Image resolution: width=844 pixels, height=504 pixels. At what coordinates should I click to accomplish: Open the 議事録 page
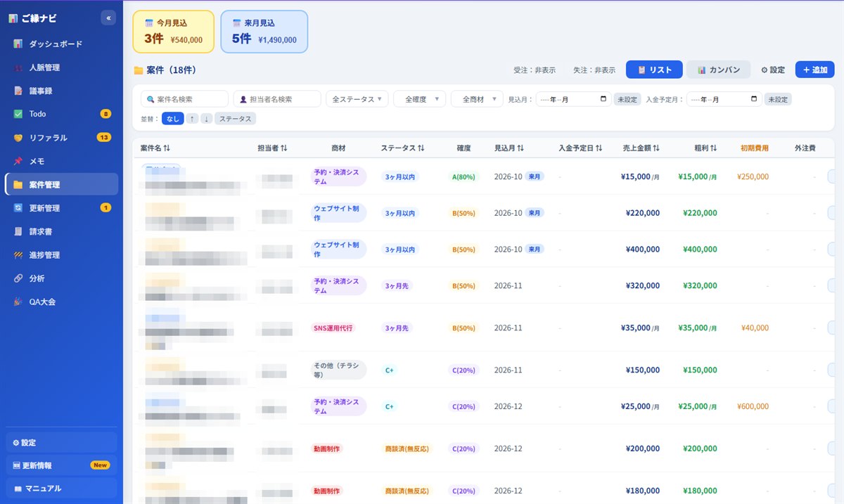[61, 91]
